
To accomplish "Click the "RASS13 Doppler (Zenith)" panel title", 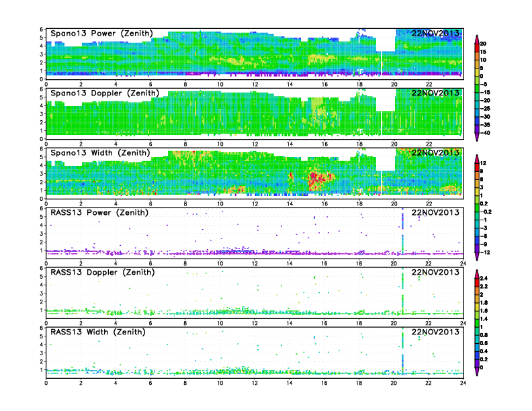I will [x=103, y=272].
